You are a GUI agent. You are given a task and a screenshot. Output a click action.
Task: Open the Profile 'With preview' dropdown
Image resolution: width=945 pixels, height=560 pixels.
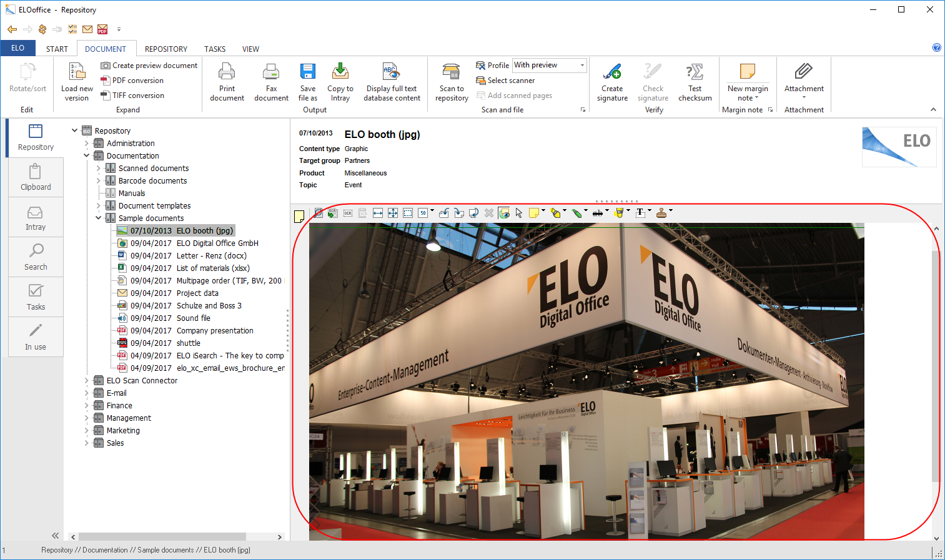pyautogui.click(x=582, y=65)
